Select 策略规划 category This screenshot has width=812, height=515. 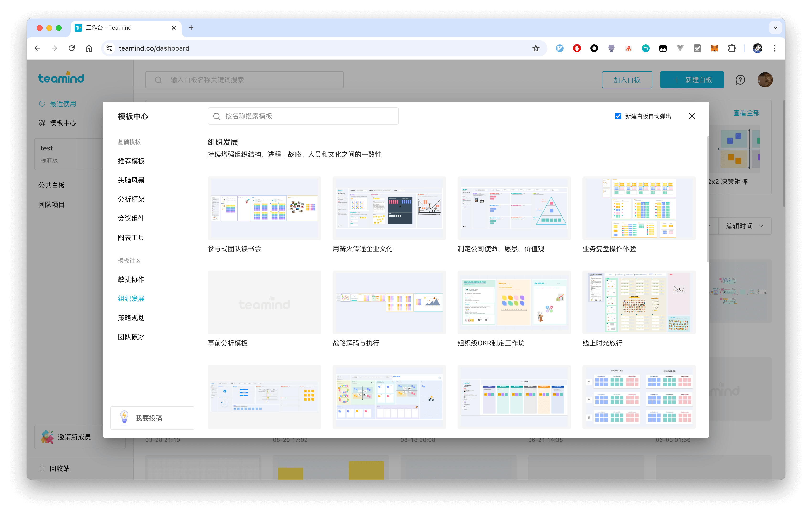[131, 317]
